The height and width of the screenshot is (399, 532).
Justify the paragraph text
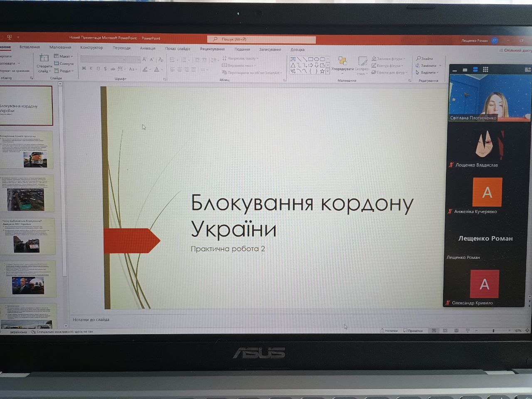(194, 70)
